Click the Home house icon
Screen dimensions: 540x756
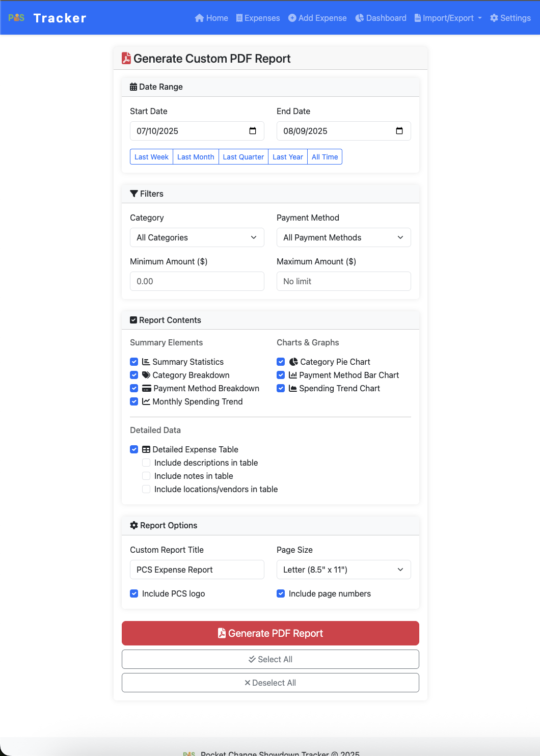click(x=199, y=18)
